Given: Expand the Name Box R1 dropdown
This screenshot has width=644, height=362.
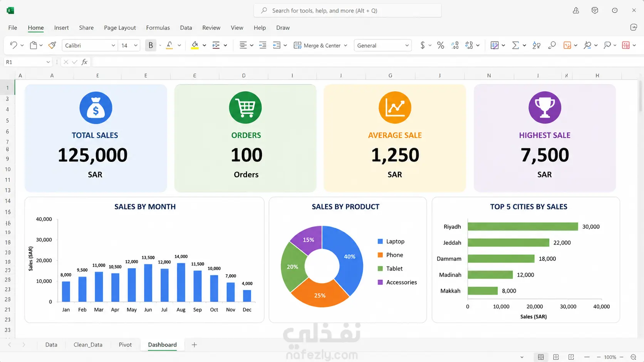Looking at the screenshot, I should pos(48,62).
